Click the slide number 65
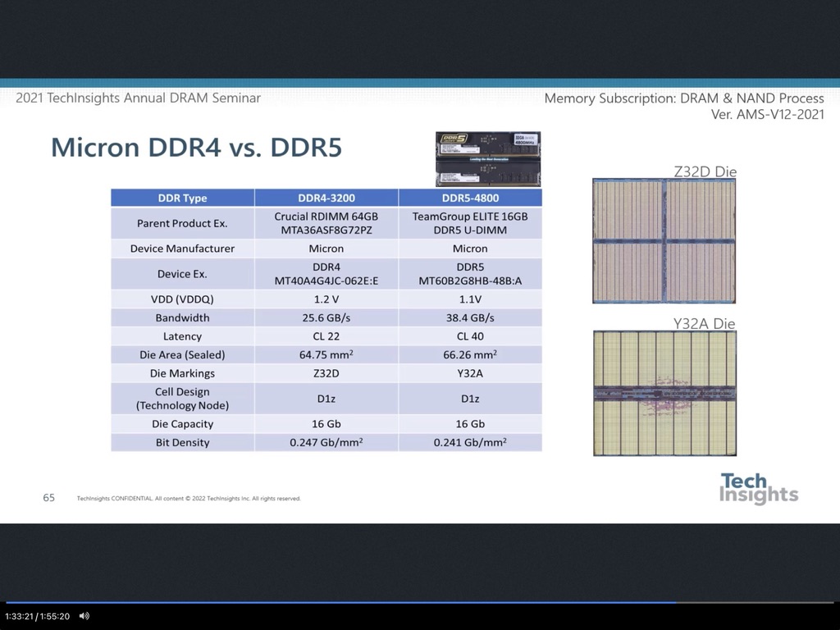 click(49, 497)
